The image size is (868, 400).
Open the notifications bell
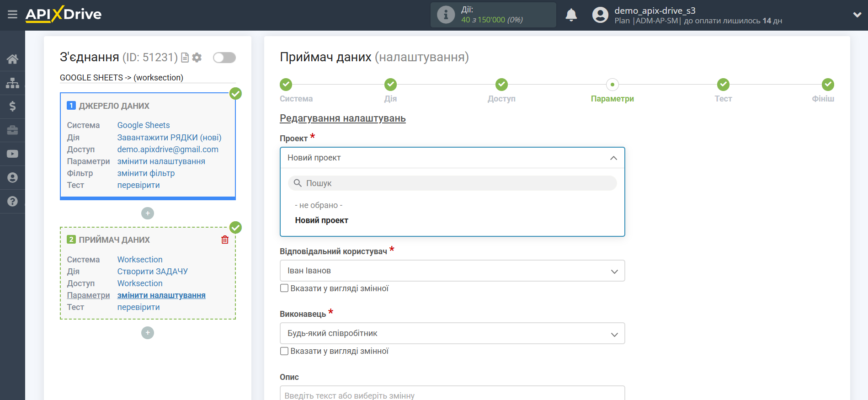(571, 15)
